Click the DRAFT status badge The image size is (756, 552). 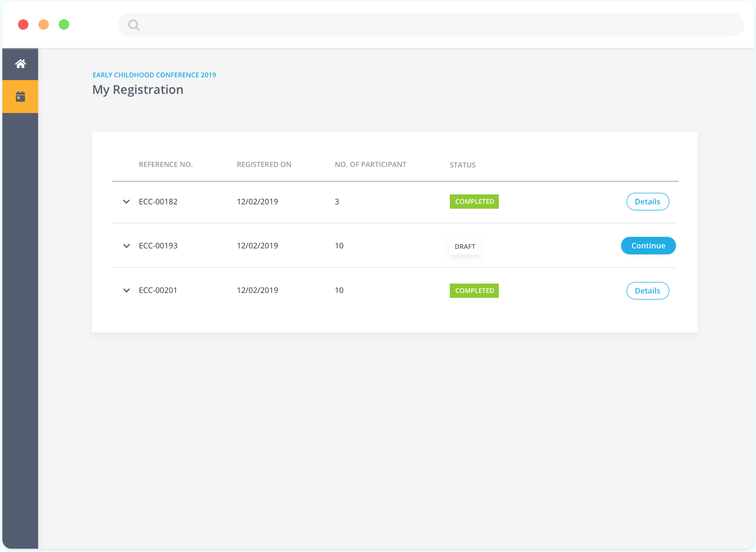tap(465, 247)
